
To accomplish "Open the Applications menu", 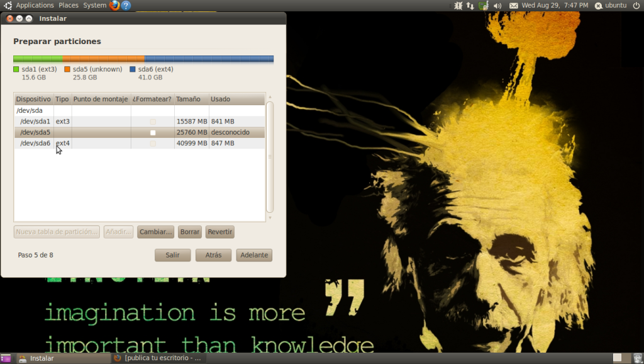I will [35, 5].
